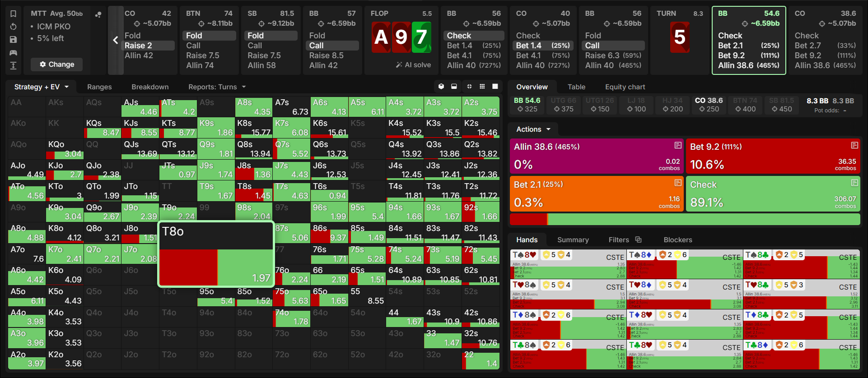Click the bookmark icon in left sidebar

click(x=13, y=14)
